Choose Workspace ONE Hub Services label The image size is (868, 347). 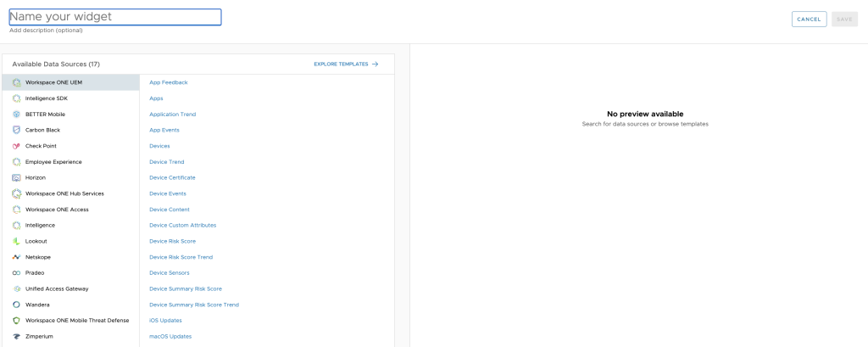64,194
